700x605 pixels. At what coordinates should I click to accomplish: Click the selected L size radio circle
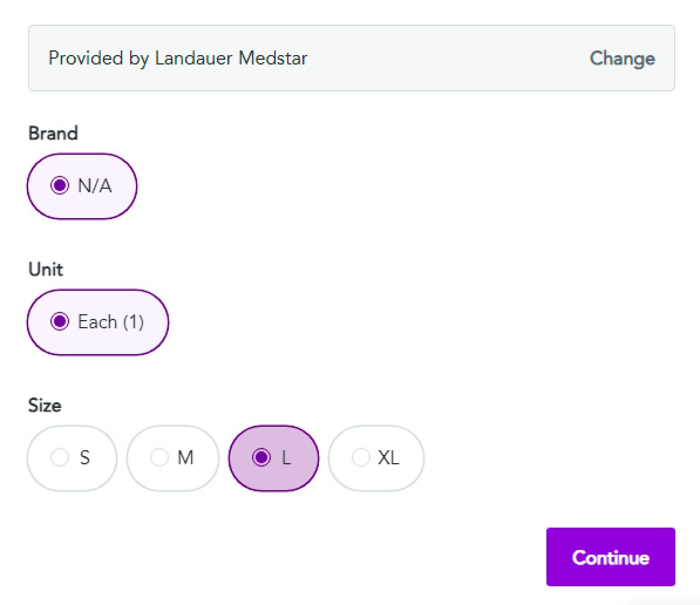[x=261, y=457]
